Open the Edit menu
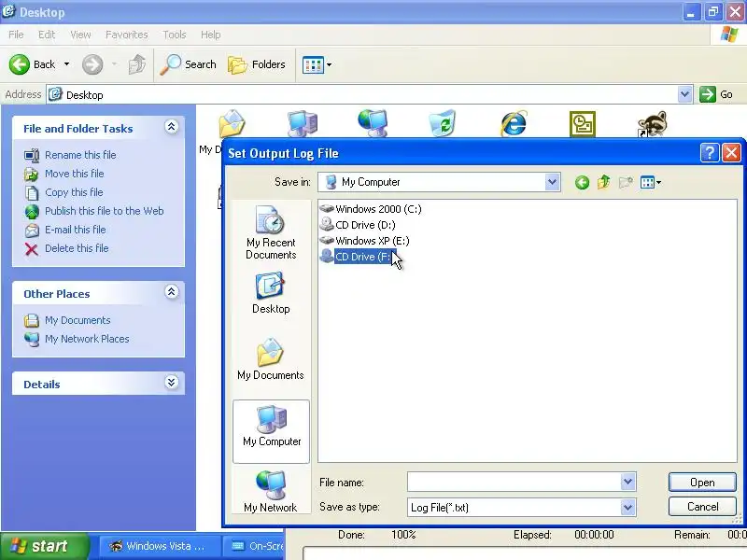747x560 pixels. coord(47,35)
